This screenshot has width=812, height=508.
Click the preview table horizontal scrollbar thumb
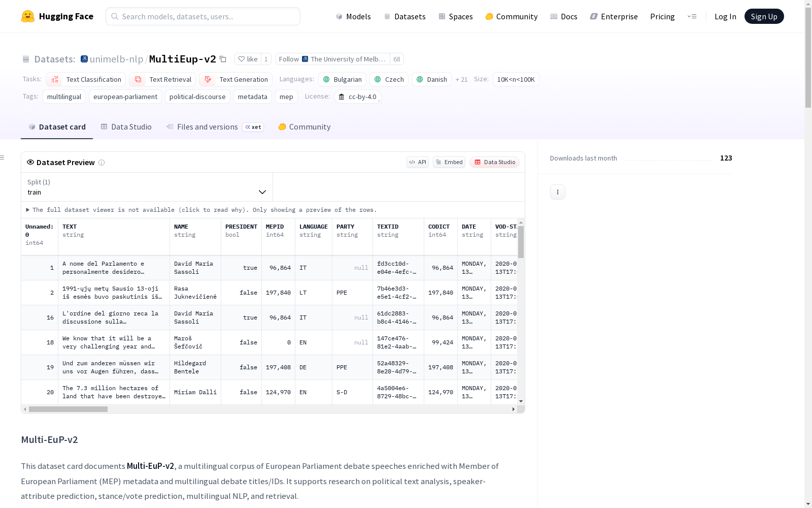pyautogui.click(x=68, y=409)
